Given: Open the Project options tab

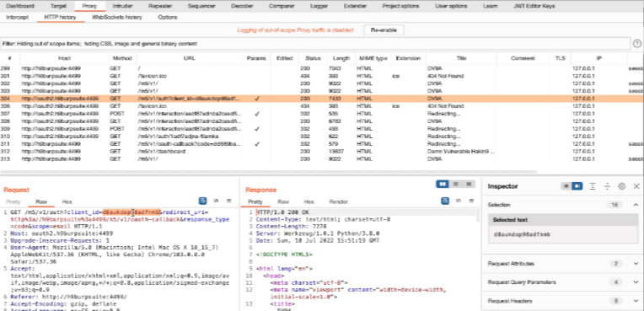Looking at the screenshot, I should coord(401,6).
